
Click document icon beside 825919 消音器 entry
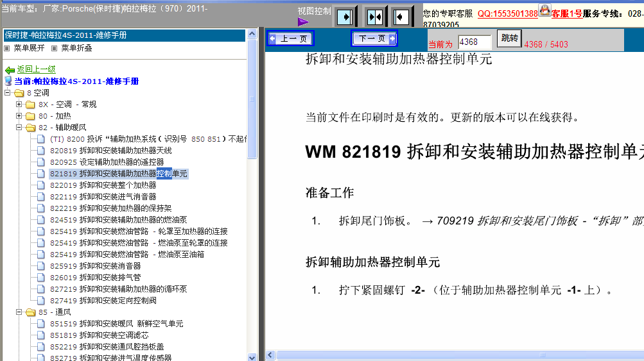tap(40, 266)
